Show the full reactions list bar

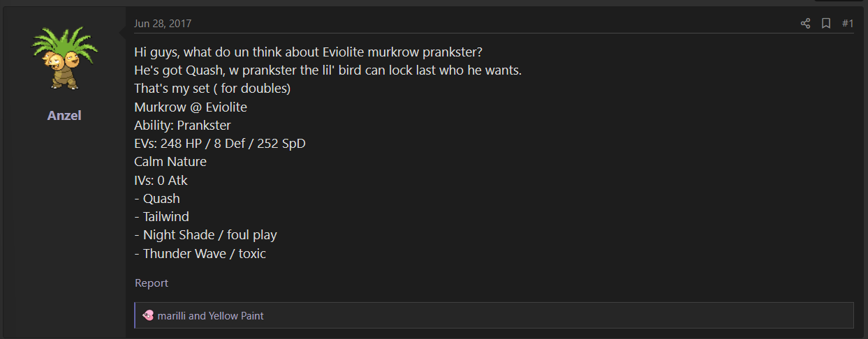(494, 315)
